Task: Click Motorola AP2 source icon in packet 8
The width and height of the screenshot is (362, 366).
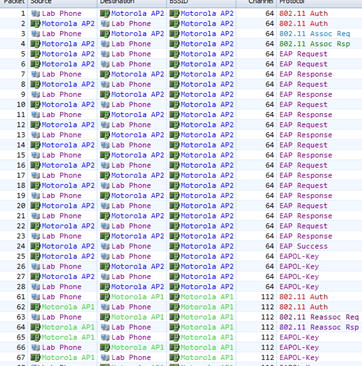Action: tap(35, 84)
